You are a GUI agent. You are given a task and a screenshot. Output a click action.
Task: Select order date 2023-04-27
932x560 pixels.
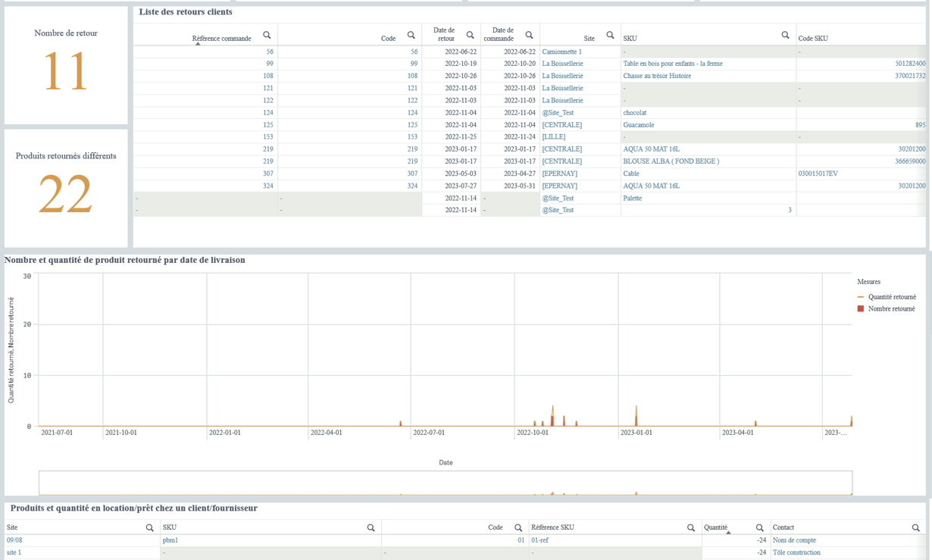pos(520,174)
